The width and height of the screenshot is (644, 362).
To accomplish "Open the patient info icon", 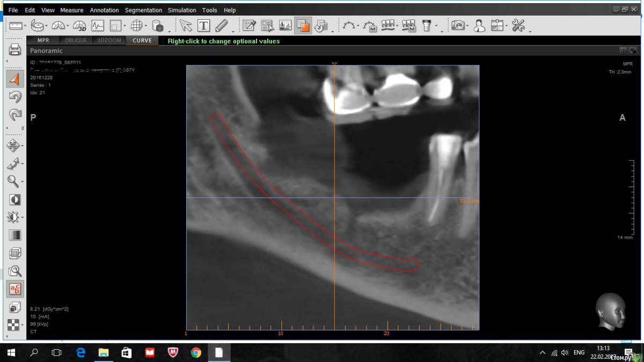I will [479, 25].
